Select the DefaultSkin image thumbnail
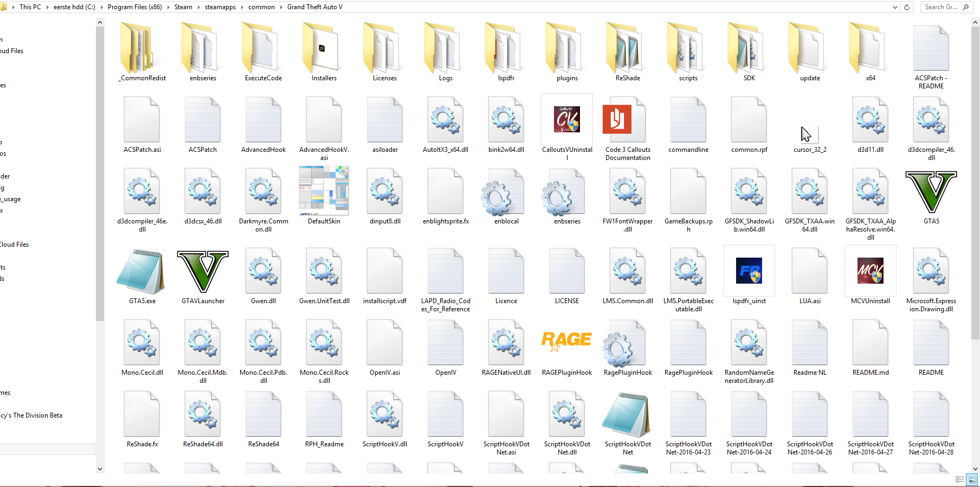Screen dimensions: 980x487 coord(324,190)
